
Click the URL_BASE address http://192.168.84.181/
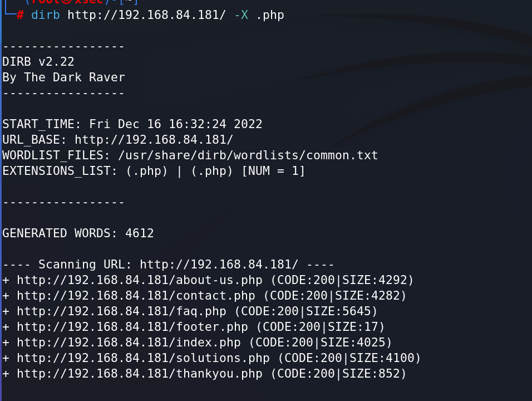[154, 140]
